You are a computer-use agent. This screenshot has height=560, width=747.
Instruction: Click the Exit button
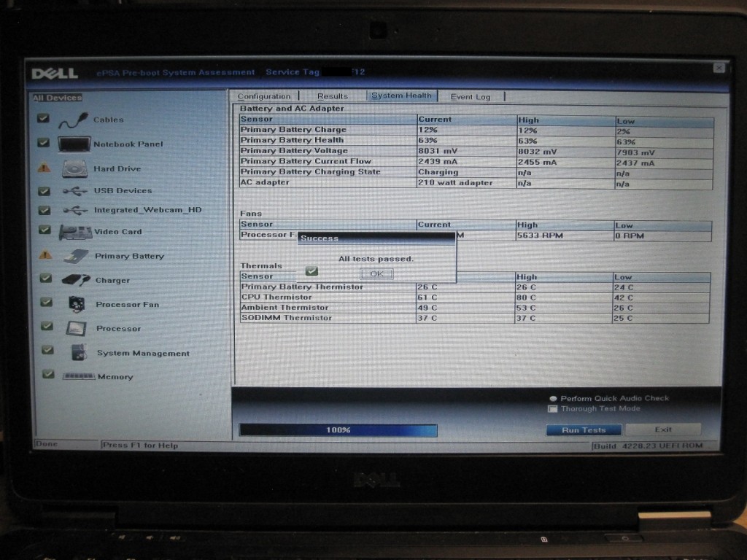point(663,429)
